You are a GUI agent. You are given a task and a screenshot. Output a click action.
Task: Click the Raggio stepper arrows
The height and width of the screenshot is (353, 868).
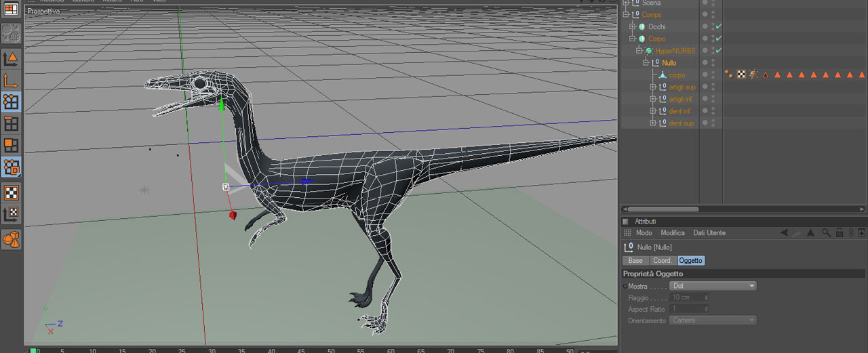point(707,297)
